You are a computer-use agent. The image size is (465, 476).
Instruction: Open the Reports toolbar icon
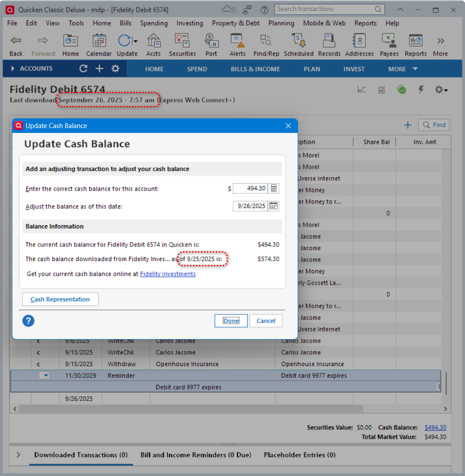click(416, 41)
